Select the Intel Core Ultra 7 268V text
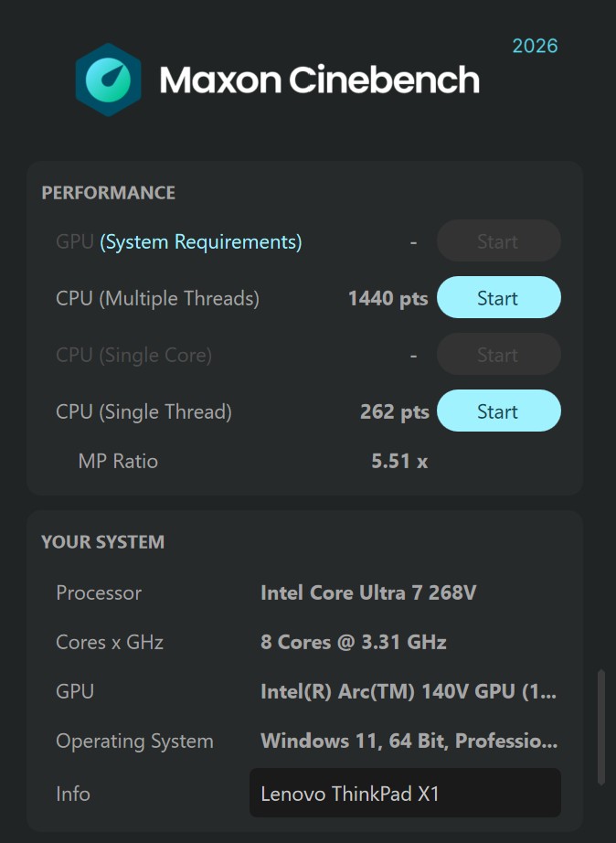The image size is (616, 843). click(x=368, y=593)
